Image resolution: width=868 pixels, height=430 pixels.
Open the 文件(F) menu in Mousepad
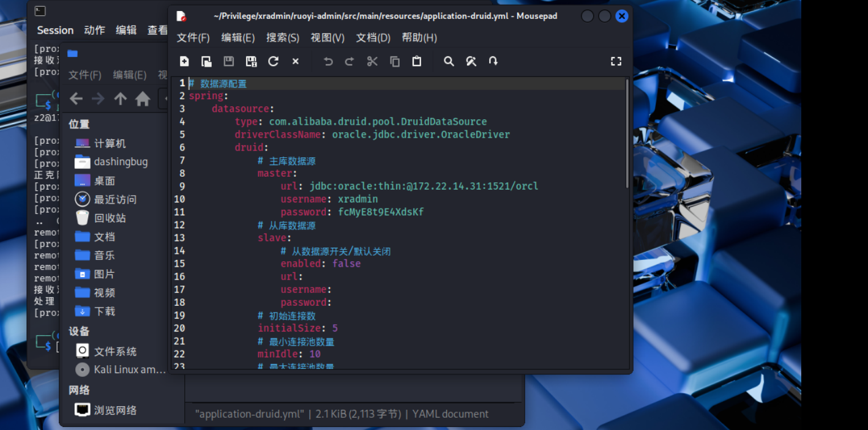(193, 38)
